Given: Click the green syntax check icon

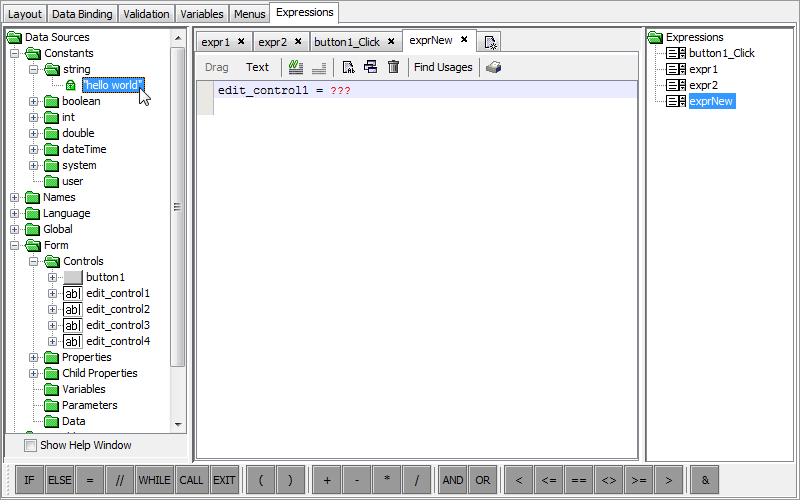Looking at the screenshot, I should point(295,67).
